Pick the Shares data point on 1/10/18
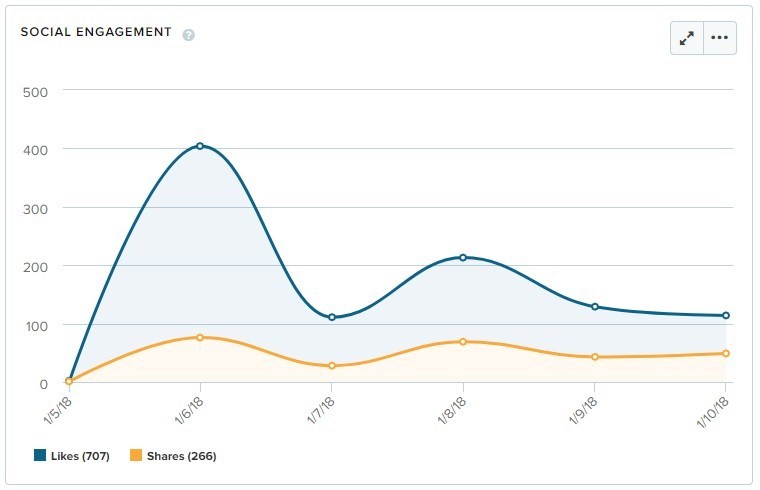 pyautogui.click(x=726, y=353)
